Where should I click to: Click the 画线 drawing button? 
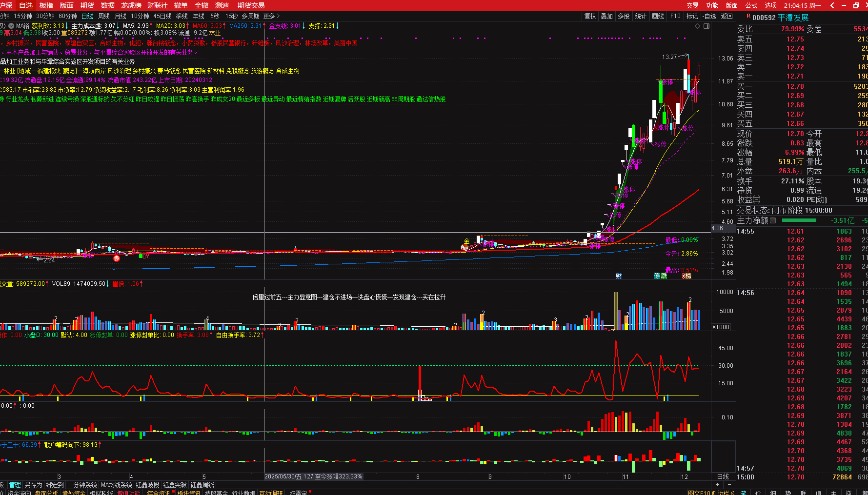(x=658, y=16)
